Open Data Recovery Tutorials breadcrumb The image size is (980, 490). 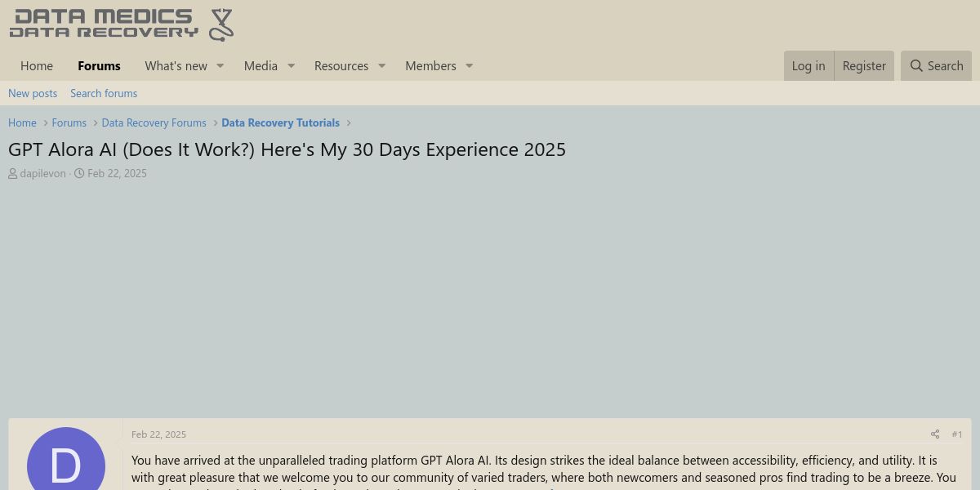[280, 122]
